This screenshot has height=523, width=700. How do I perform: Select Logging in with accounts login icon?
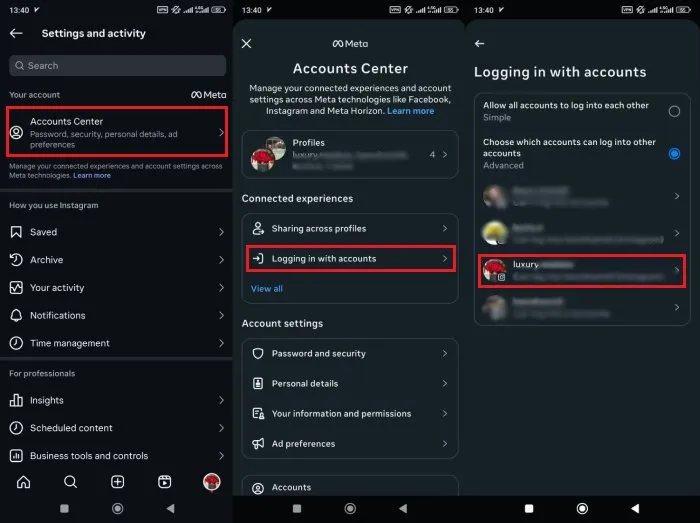[x=258, y=258]
